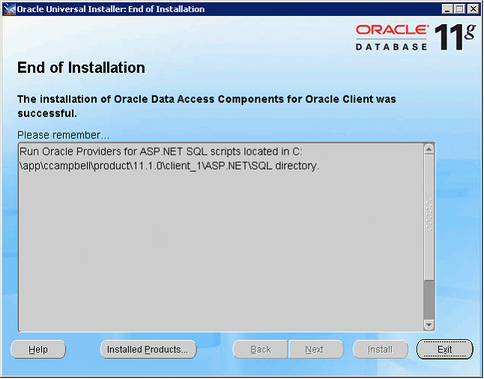Click the disabled Back button
This screenshot has width=484, height=379.
(x=260, y=349)
